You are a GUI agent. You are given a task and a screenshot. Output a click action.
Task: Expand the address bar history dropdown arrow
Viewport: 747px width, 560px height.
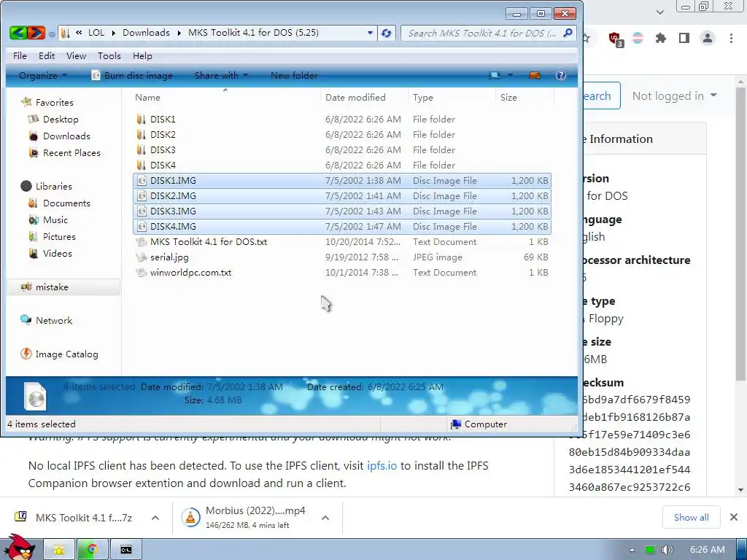370,33
